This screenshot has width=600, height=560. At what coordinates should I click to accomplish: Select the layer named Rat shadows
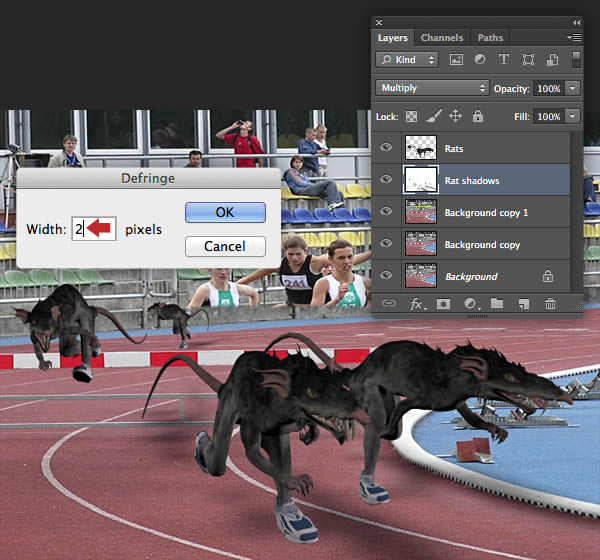[x=472, y=181]
